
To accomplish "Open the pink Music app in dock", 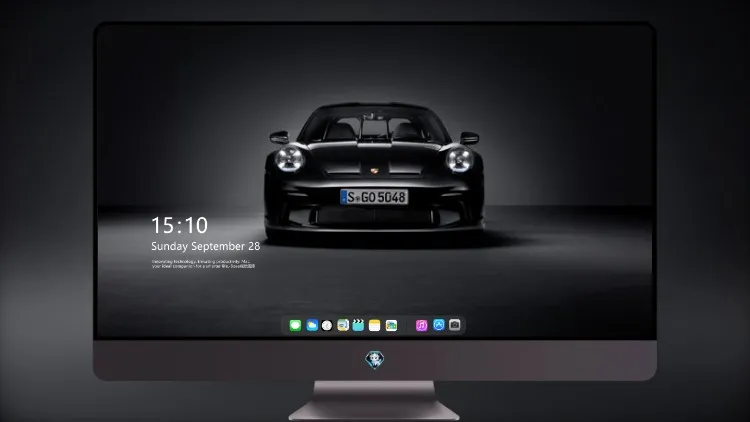I will (421, 325).
